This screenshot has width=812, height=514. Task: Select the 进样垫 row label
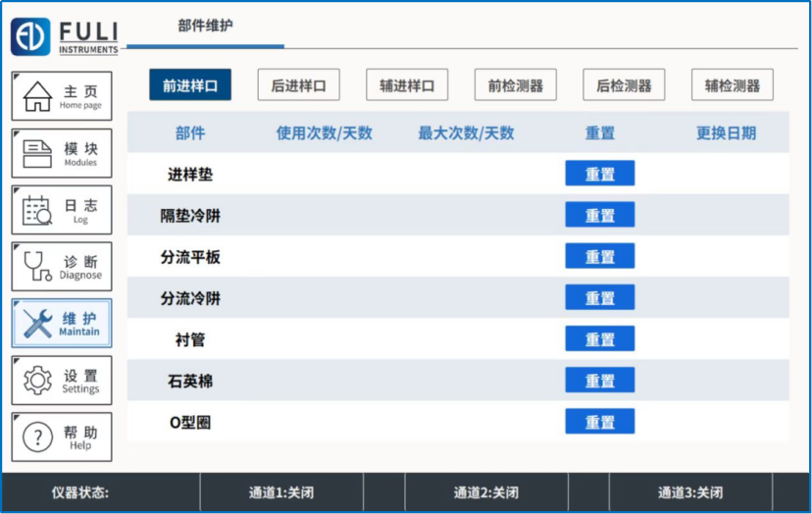point(190,174)
